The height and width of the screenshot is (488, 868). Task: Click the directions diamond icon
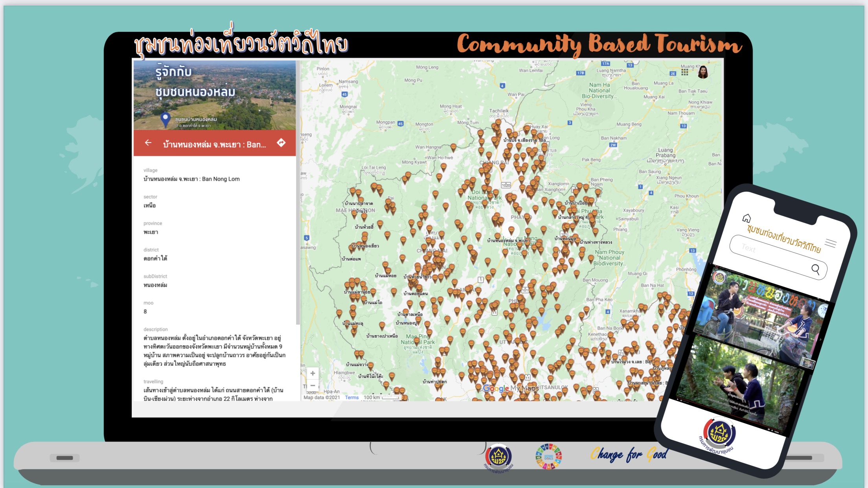281,143
